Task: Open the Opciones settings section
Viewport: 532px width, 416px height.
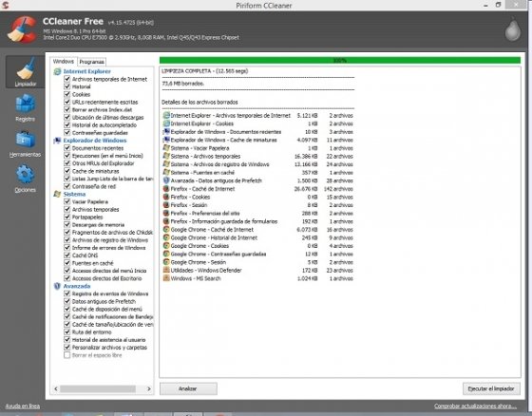Action: click(x=25, y=179)
